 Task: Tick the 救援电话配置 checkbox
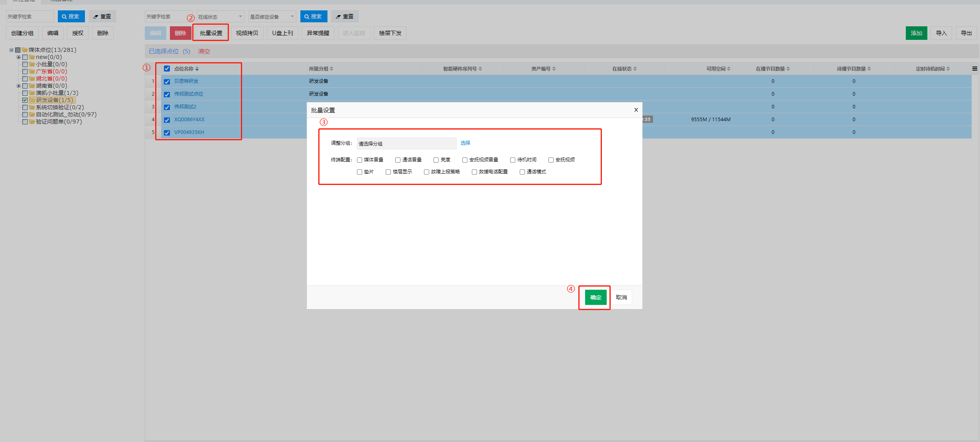(x=474, y=172)
